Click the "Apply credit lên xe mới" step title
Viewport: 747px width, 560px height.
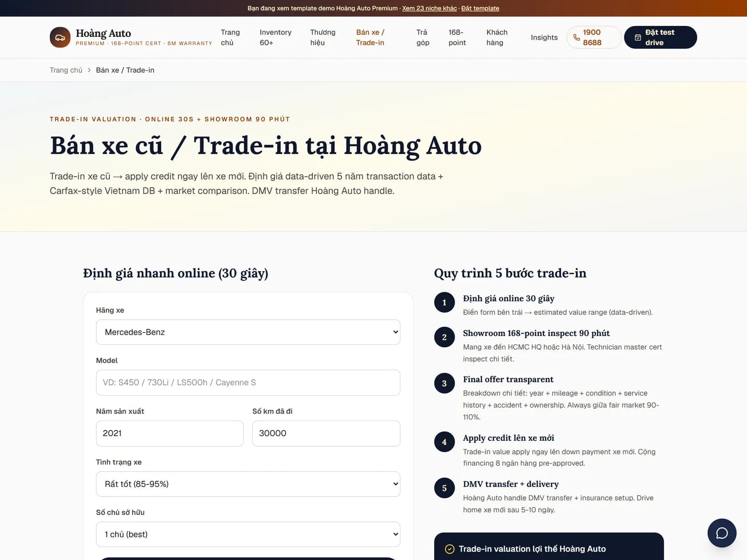pyautogui.click(x=508, y=438)
